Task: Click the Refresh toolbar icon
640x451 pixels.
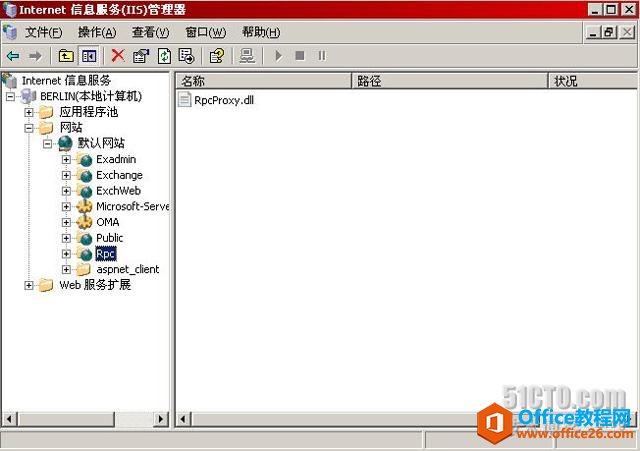Action: 164,56
